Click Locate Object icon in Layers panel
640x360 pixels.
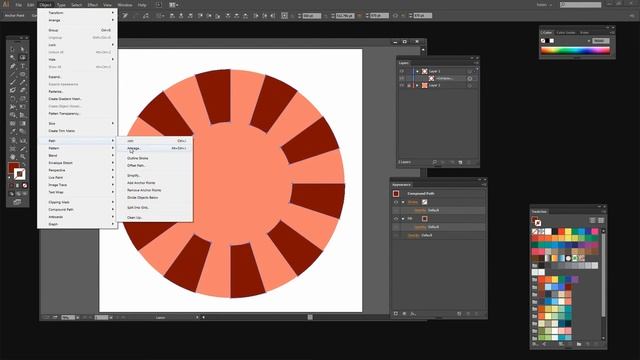434,162
